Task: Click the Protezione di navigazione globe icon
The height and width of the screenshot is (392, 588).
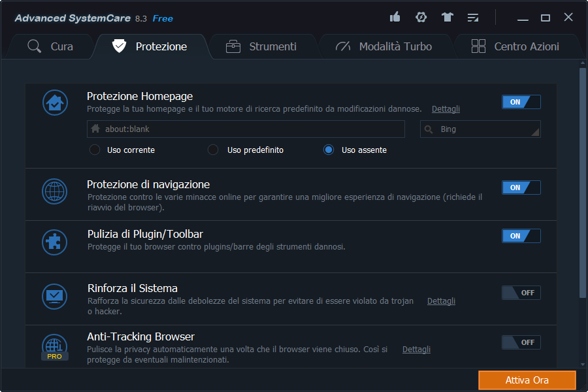Action: pyautogui.click(x=55, y=191)
